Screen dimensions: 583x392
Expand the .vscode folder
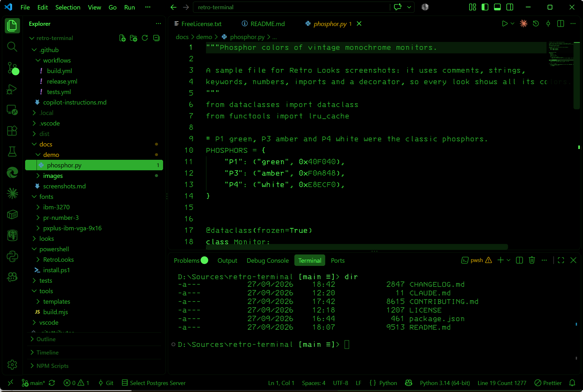tap(94, 123)
